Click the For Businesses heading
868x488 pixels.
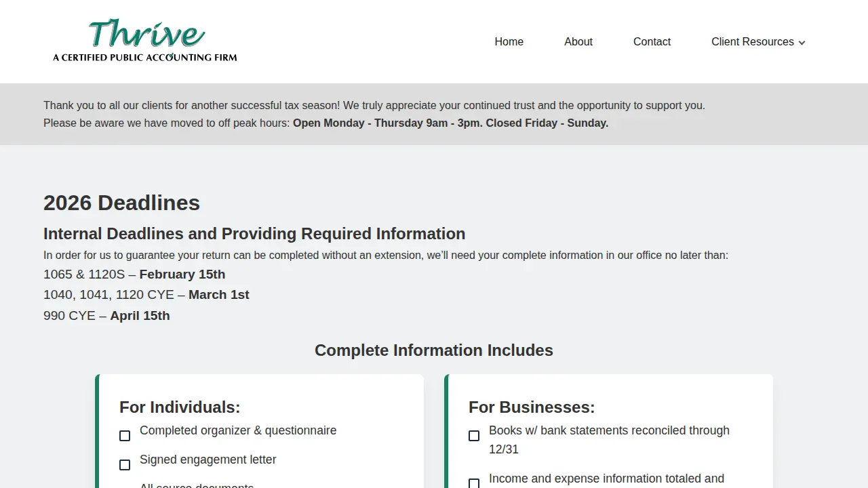(x=532, y=407)
